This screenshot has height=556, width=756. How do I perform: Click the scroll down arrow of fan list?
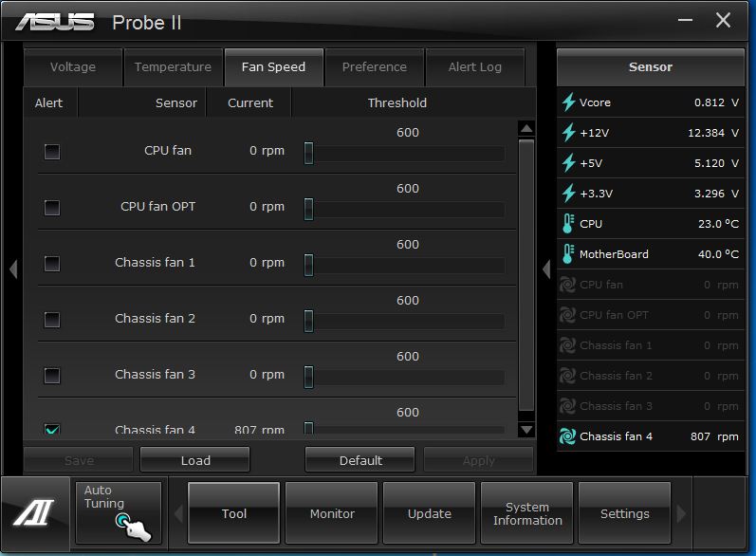click(x=526, y=429)
